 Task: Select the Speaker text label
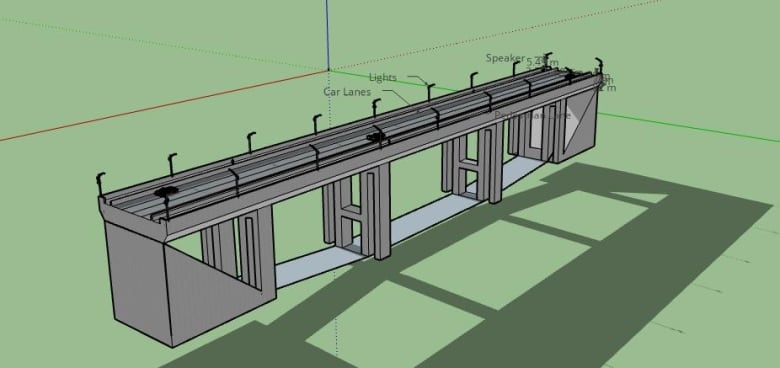505,58
